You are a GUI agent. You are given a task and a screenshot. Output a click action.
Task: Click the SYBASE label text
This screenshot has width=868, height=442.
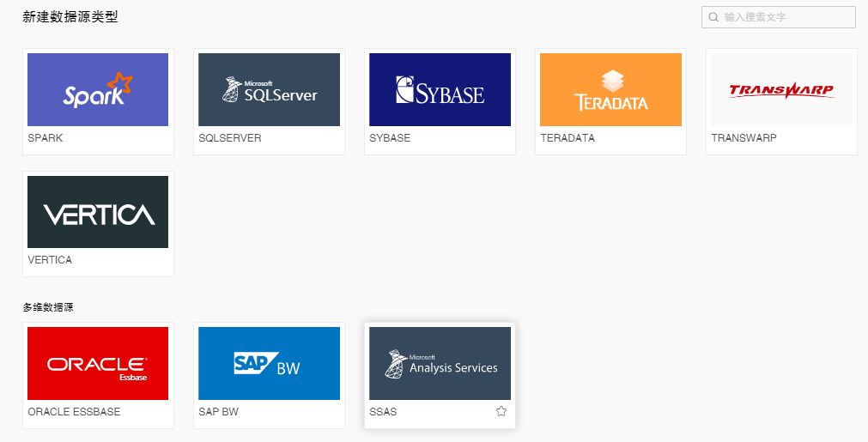[x=390, y=137]
